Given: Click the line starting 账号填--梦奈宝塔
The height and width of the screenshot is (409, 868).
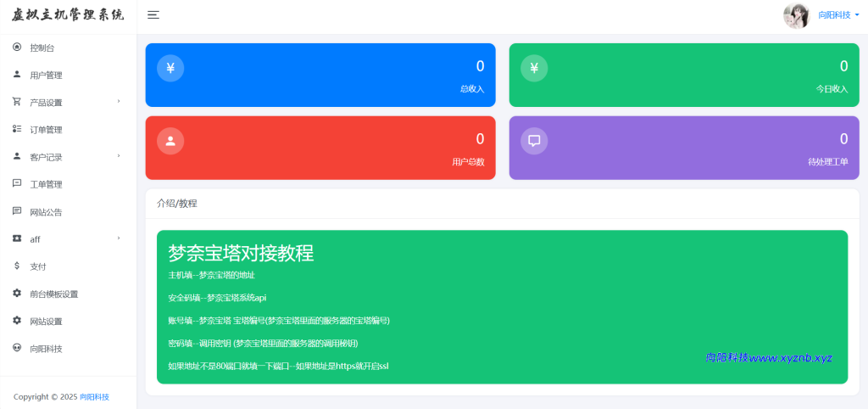Looking at the screenshot, I should point(279,321).
